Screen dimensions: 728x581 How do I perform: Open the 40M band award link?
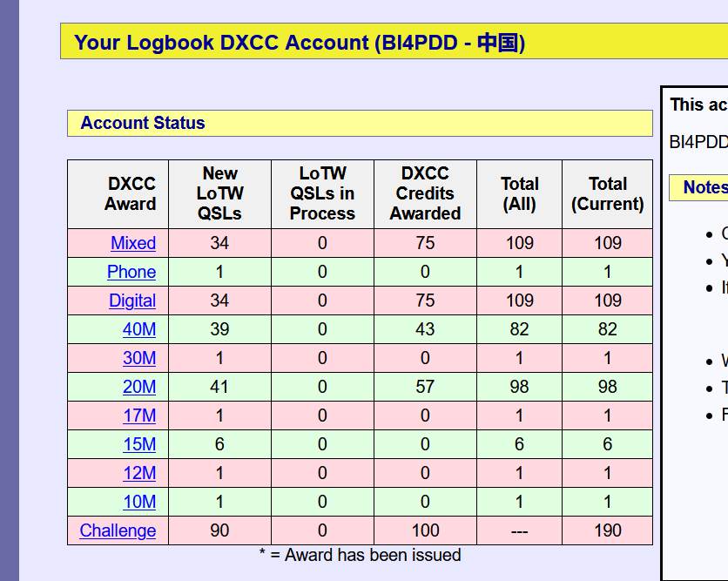tap(139, 329)
